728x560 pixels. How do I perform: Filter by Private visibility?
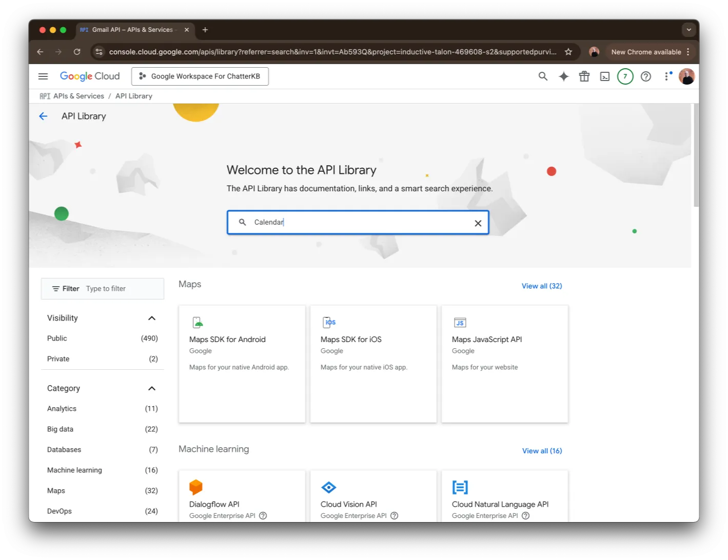click(103, 359)
